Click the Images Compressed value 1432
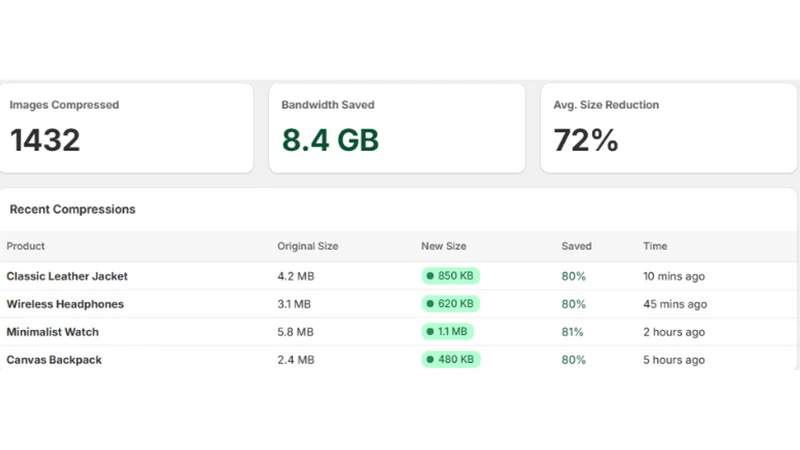The height and width of the screenshot is (450, 800). pos(45,140)
